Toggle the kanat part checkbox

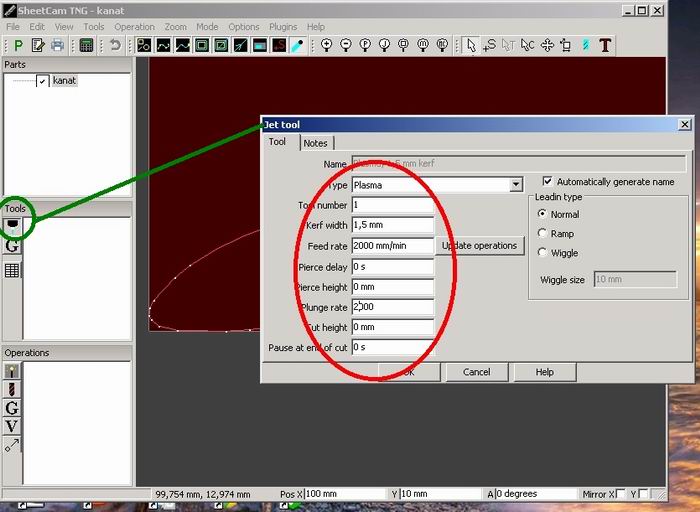tap(42, 81)
